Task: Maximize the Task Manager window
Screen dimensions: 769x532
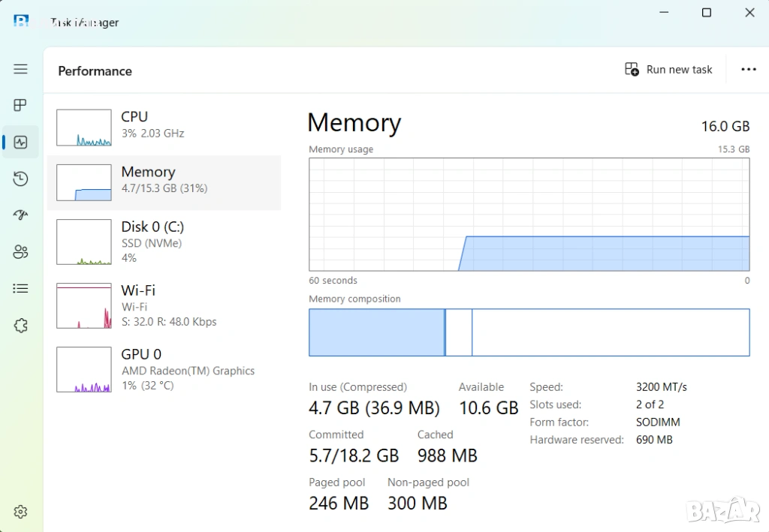Action: point(706,13)
